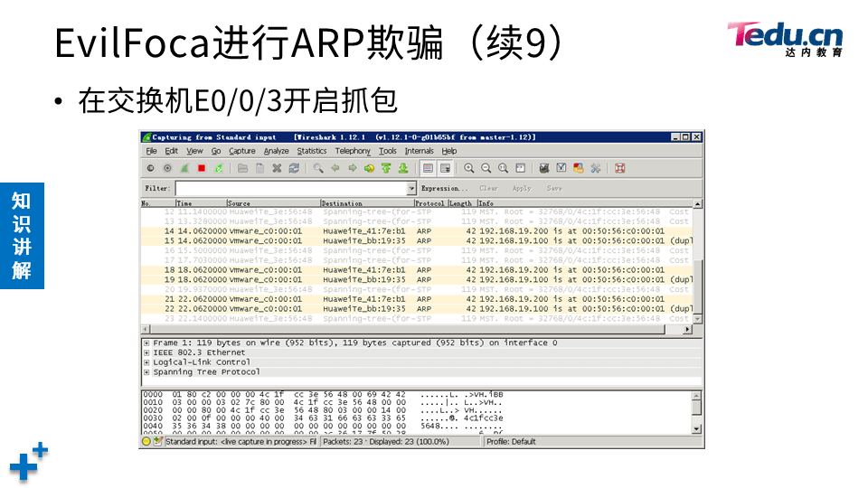Sort by the Protocol column header
Screen dimensions: 868x488
click(430, 203)
